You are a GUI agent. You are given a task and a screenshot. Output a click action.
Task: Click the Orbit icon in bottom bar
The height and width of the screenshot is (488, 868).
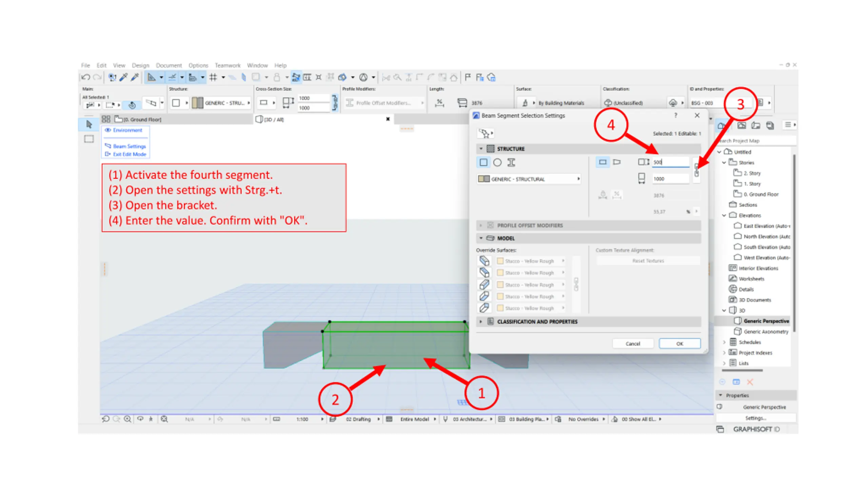(140, 419)
